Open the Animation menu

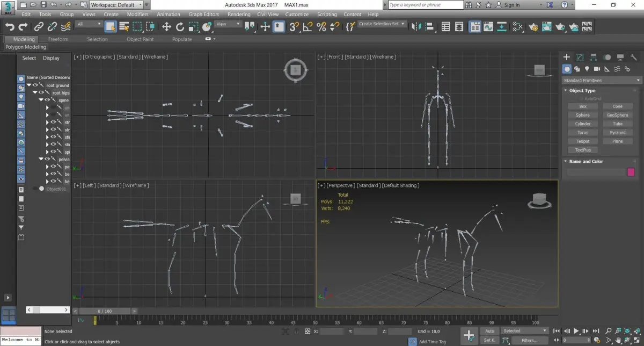(x=169, y=15)
